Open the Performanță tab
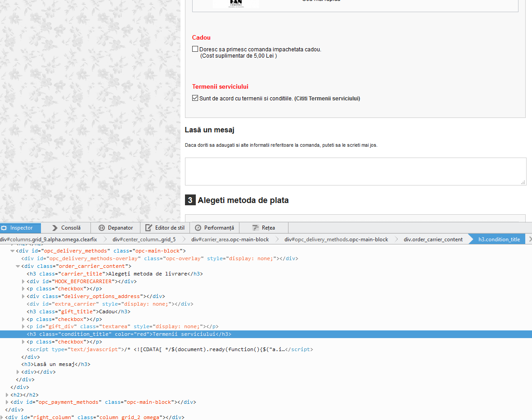The height and width of the screenshot is (420, 532). (214, 228)
